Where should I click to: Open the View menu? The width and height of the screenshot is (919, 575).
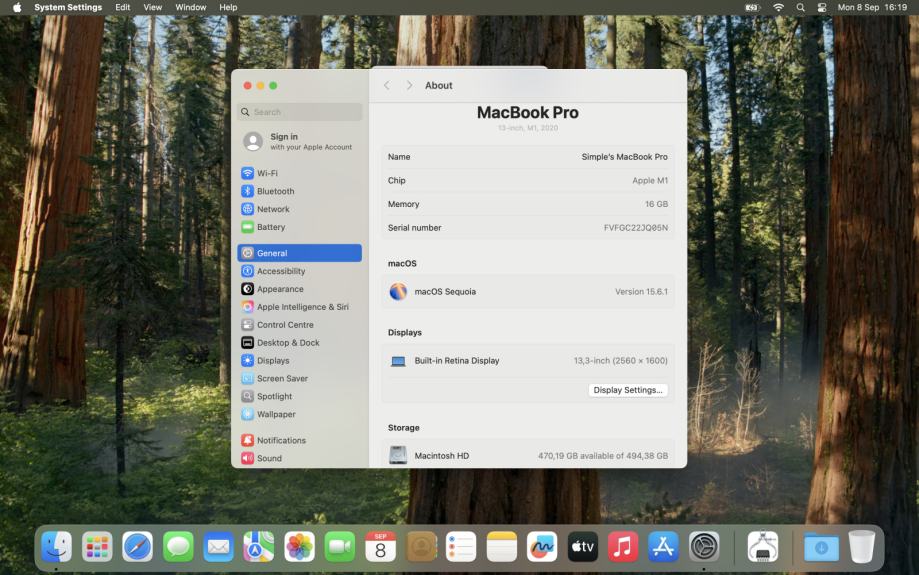point(152,7)
